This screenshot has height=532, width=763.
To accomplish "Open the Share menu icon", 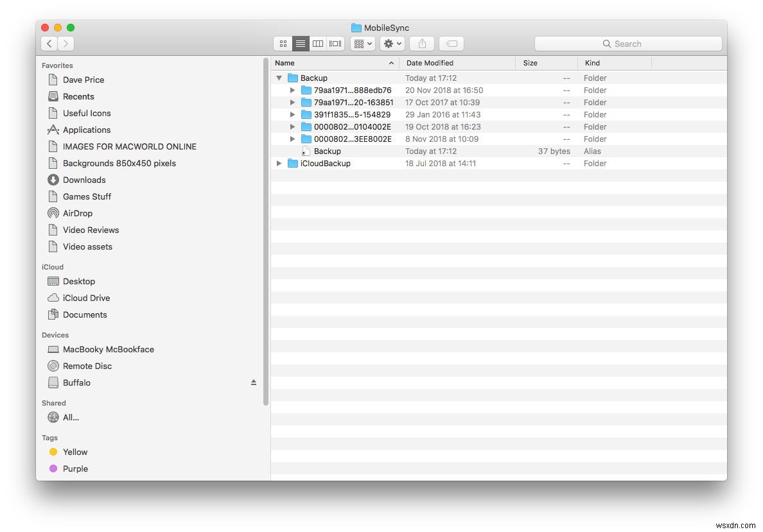I will pos(421,44).
